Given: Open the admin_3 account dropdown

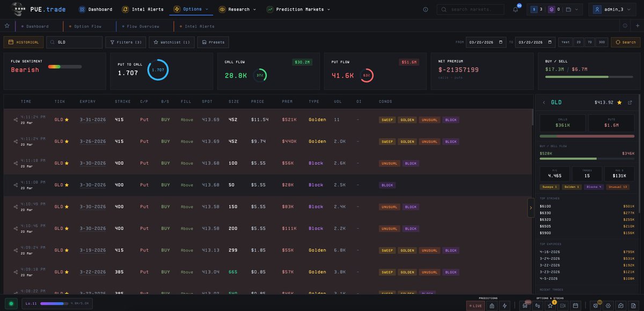Looking at the screenshot, I should click(x=613, y=10).
